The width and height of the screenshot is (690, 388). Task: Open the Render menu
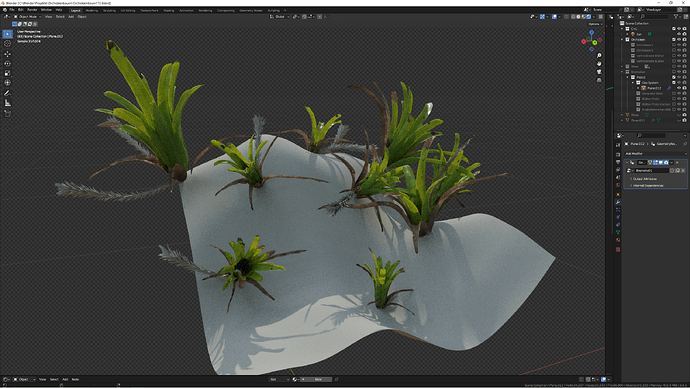32,10
